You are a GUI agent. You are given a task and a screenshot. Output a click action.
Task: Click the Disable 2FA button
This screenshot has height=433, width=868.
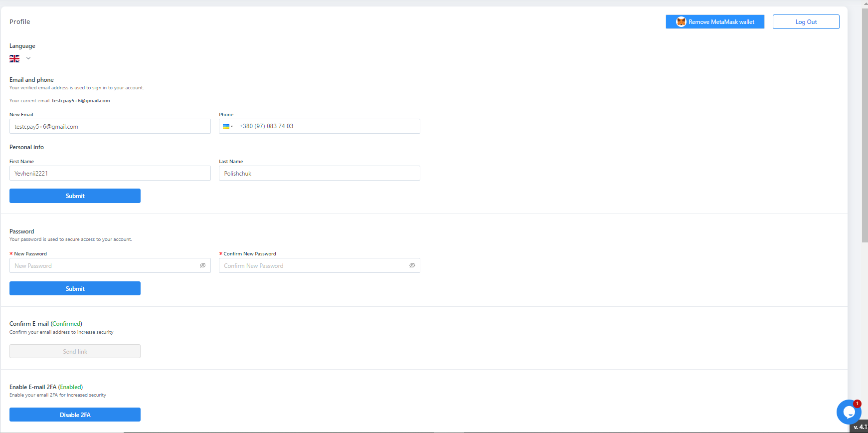click(75, 415)
